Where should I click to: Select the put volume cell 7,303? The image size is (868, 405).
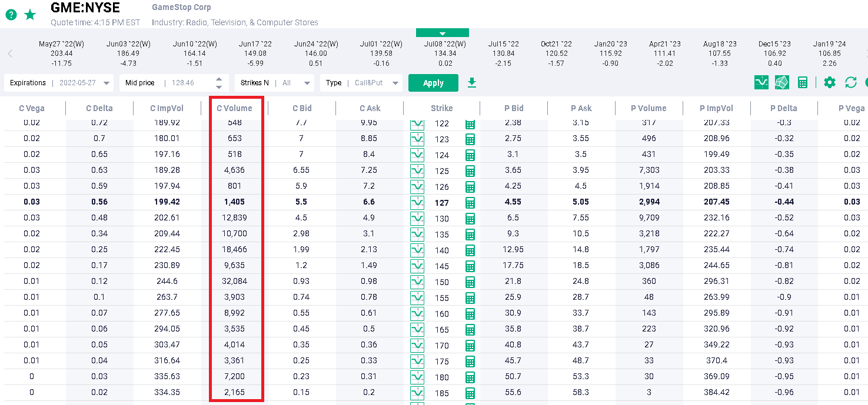click(648, 170)
